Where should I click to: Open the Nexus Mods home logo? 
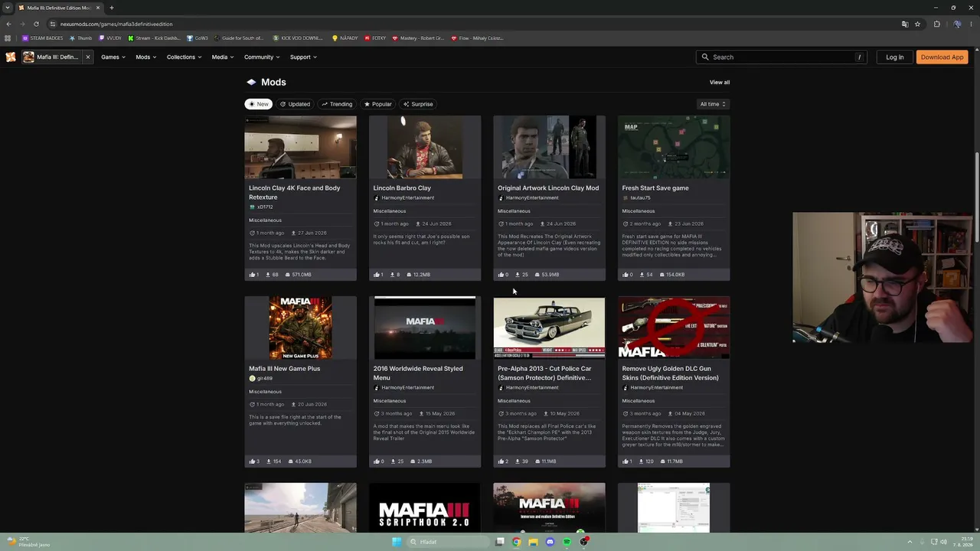click(11, 57)
